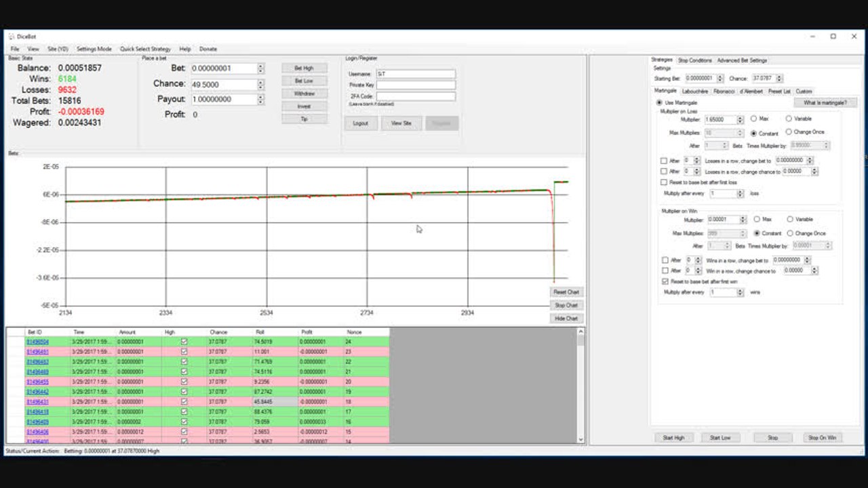The width and height of the screenshot is (868, 488).
Task: Open the d'Alembert strategy tab
Action: click(x=751, y=91)
